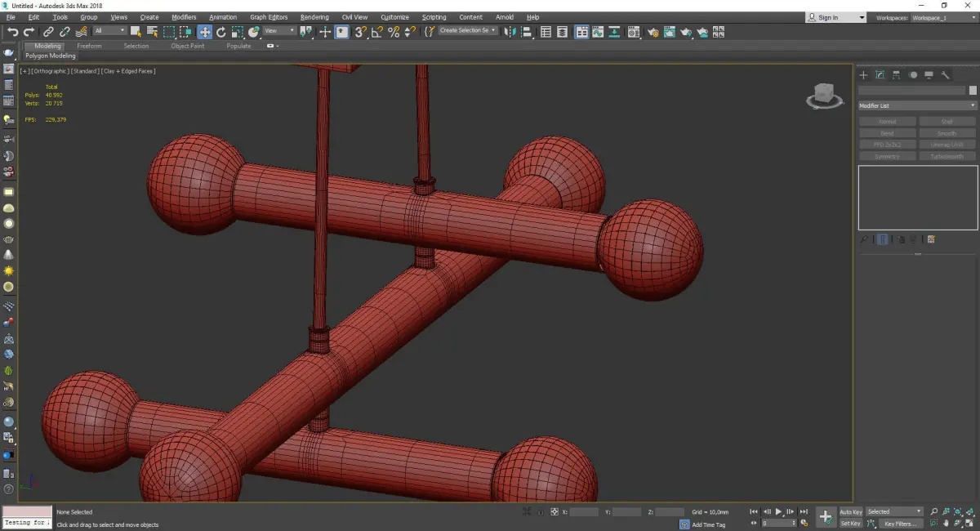The height and width of the screenshot is (531, 980).
Task: Click the Undo arrow icon
Action: [x=12, y=32]
